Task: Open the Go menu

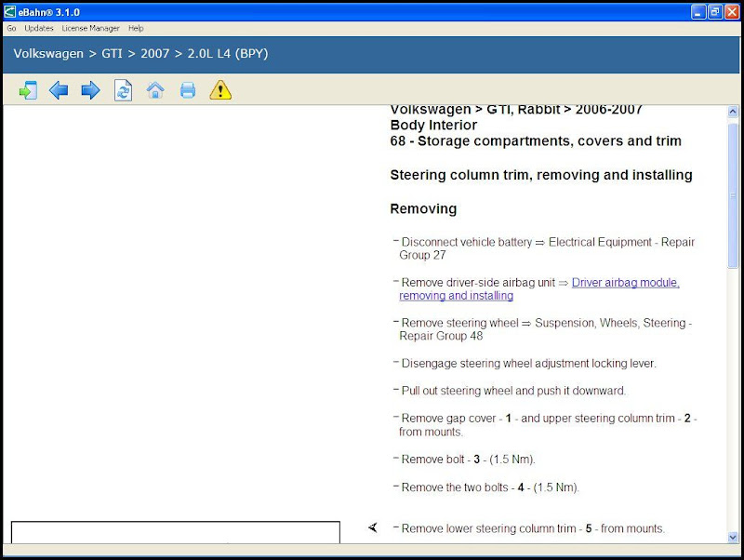Action: [11, 29]
